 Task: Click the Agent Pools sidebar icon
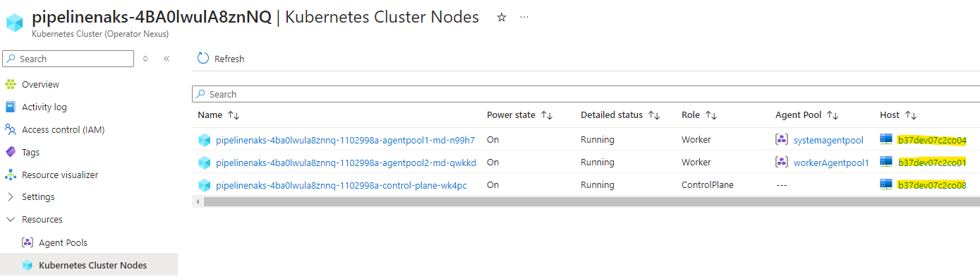[28, 242]
